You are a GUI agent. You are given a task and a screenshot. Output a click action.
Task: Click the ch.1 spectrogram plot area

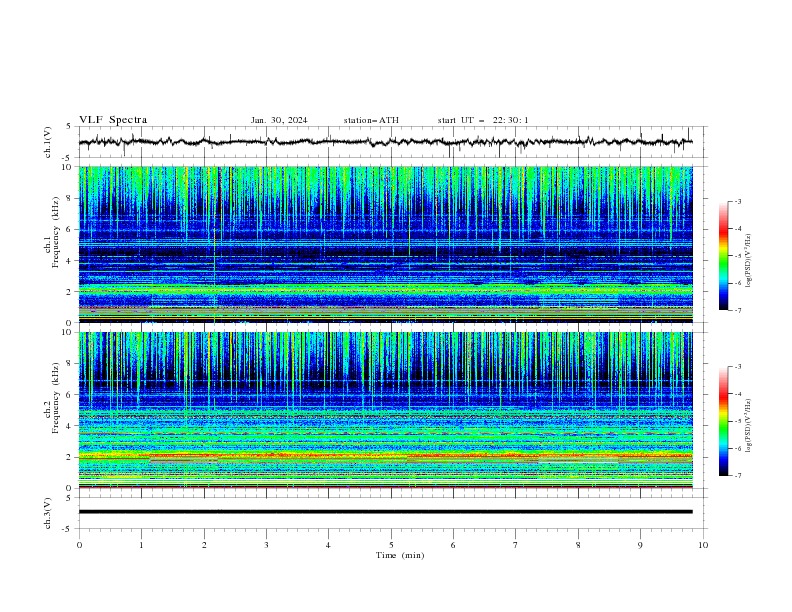tap(385, 244)
